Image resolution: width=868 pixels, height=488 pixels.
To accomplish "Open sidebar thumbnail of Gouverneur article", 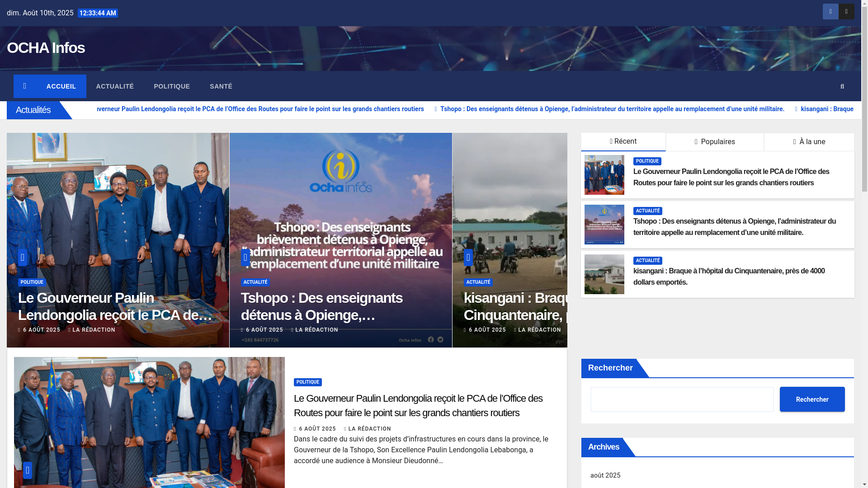I will tap(604, 175).
